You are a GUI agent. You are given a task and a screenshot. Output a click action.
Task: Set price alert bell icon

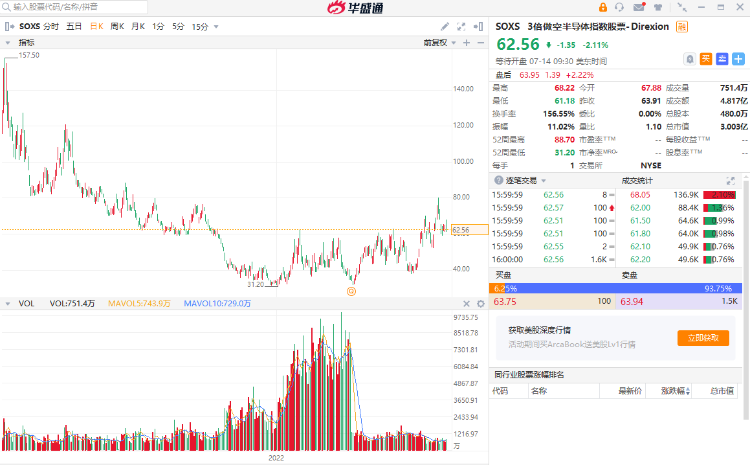(690, 59)
